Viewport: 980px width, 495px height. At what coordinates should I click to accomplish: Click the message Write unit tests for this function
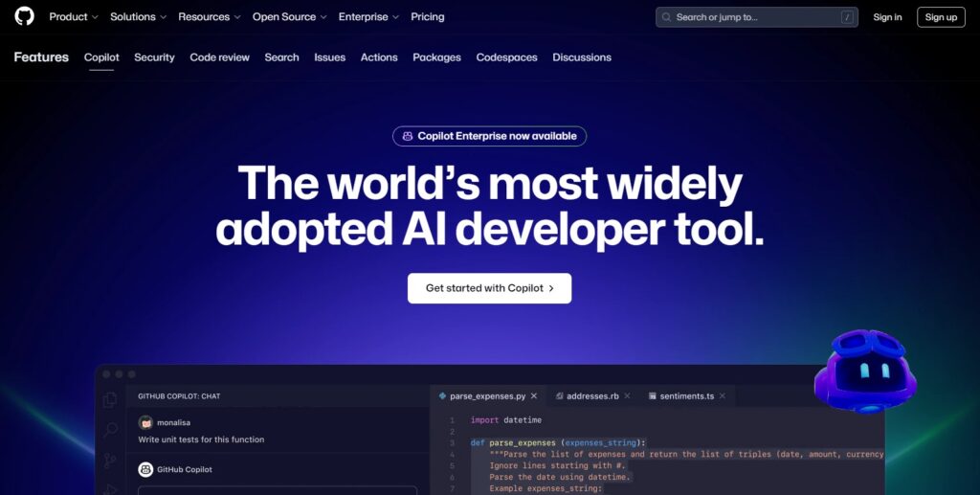click(201, 439)
